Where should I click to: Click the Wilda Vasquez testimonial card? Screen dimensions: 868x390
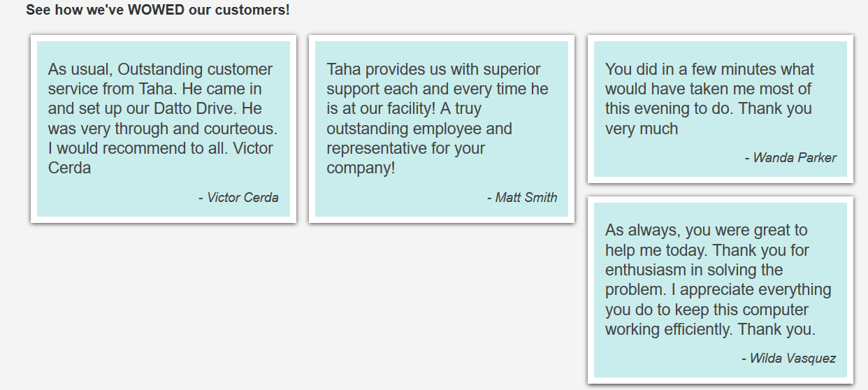[x=721, y=290]
